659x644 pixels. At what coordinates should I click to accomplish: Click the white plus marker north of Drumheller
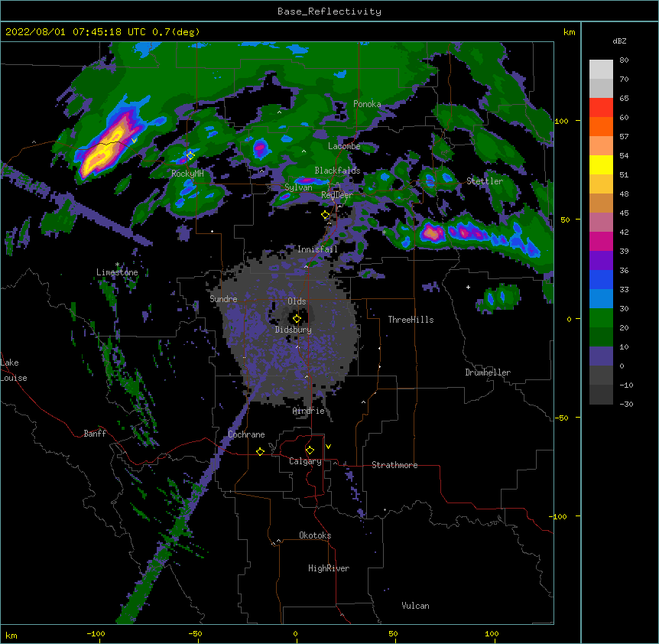click(x=468, y=287)
